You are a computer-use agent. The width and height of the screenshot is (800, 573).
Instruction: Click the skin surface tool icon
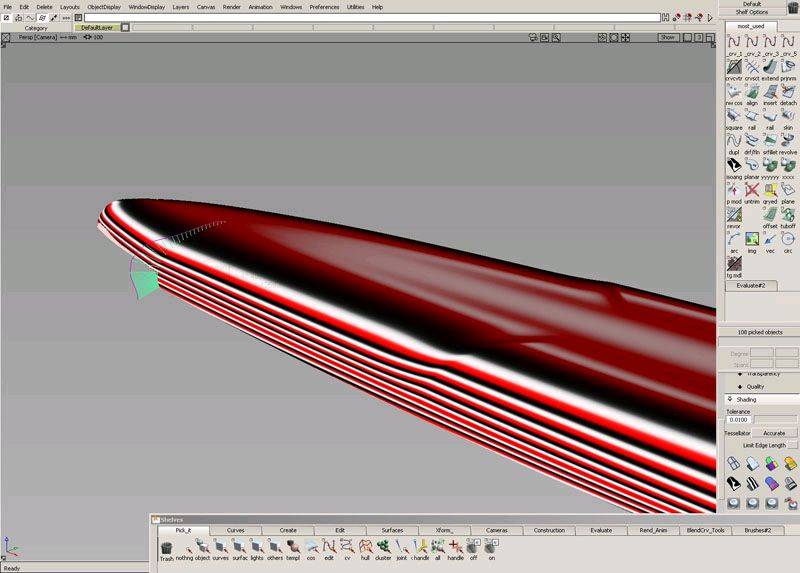point(788,117)
